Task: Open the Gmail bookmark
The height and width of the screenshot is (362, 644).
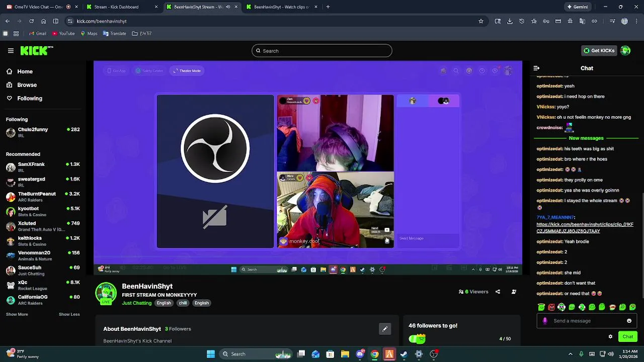Action: (38, 34)
